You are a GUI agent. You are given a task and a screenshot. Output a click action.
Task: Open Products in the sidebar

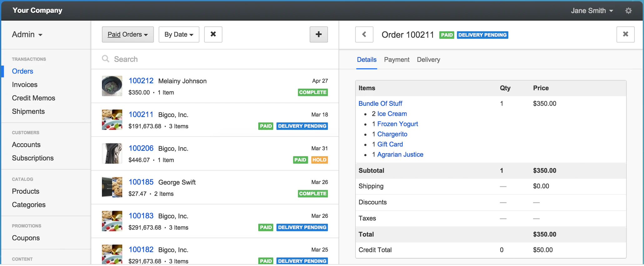26,191
